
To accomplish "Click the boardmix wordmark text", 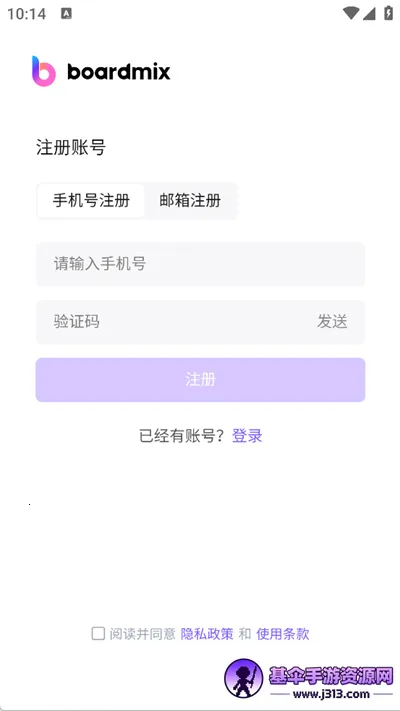I will tap(119, 72).
